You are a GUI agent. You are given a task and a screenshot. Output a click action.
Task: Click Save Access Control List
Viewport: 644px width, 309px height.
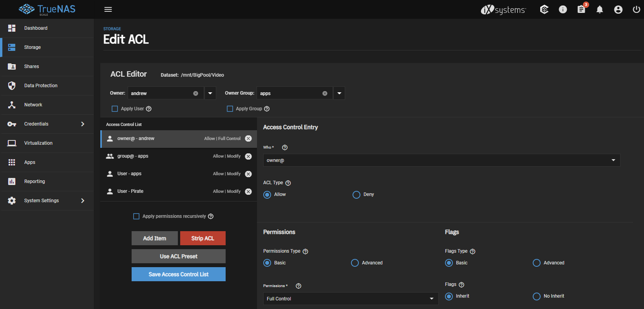tap(179, 274)
